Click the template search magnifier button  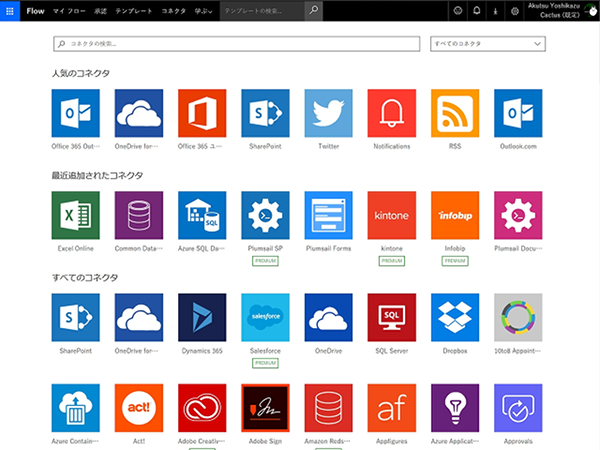[x=314, y=11]
